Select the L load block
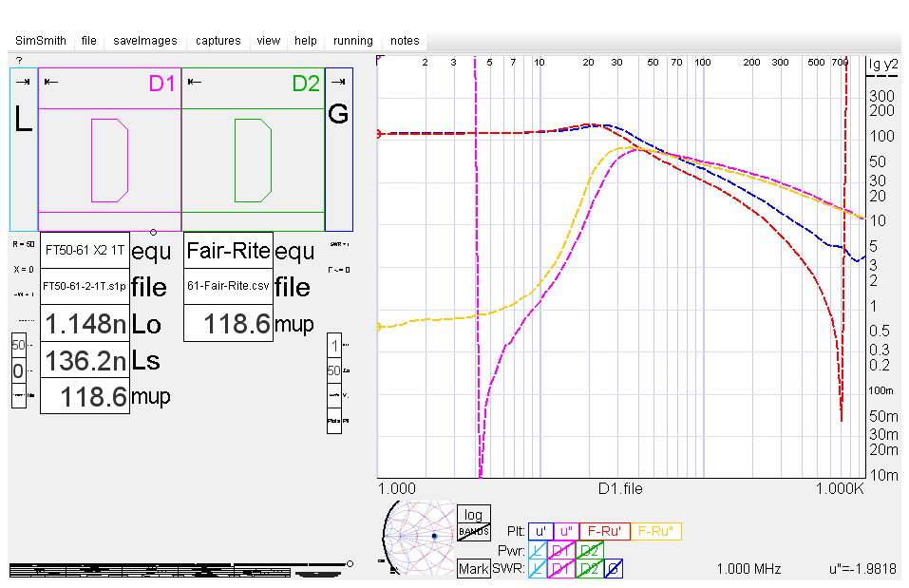Image resolution: width=909 pixels, height=588 pixels. (24, 149)
